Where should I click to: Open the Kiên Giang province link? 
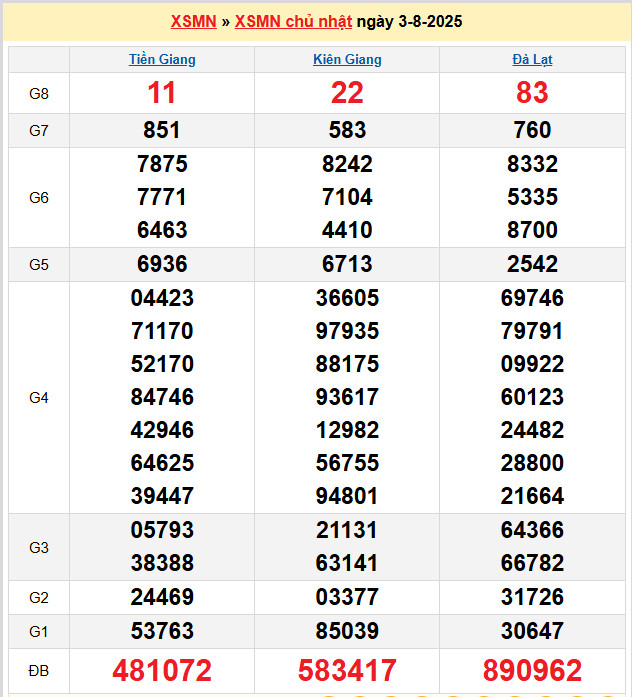(347, 60)
